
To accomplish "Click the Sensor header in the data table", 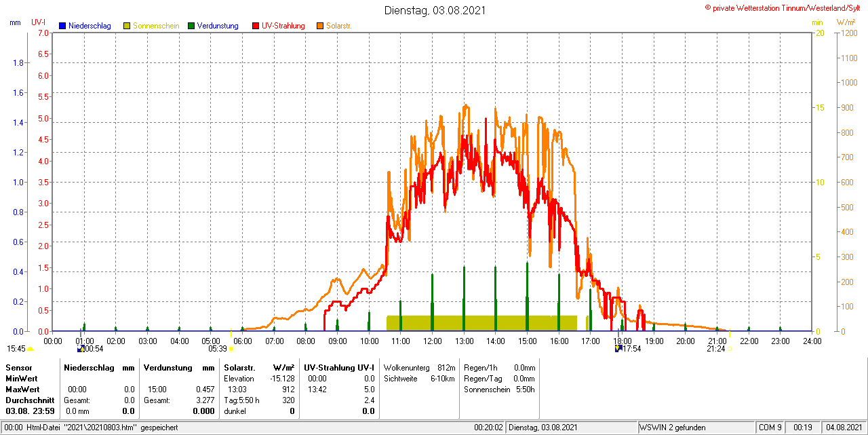I will 18,367.
